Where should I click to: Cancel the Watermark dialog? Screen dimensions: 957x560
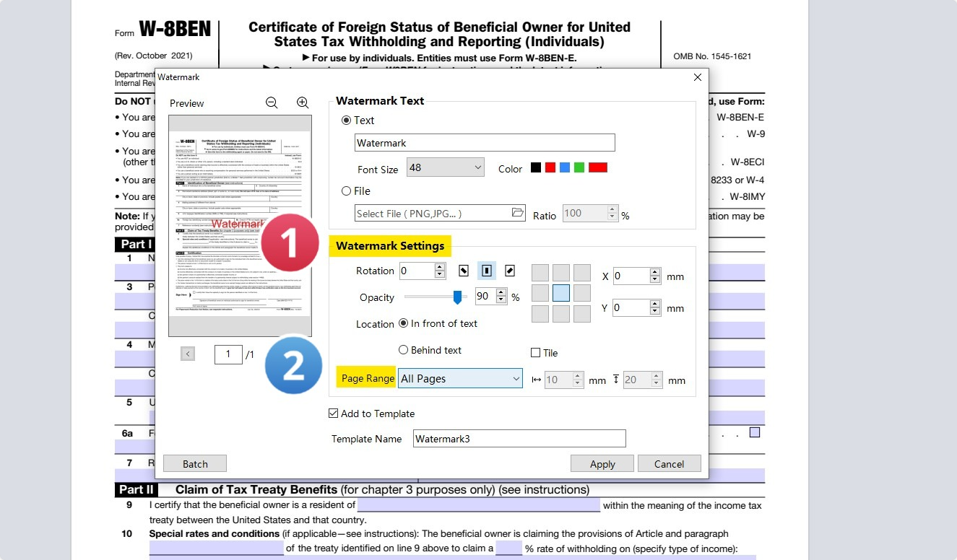pos(669,463)
